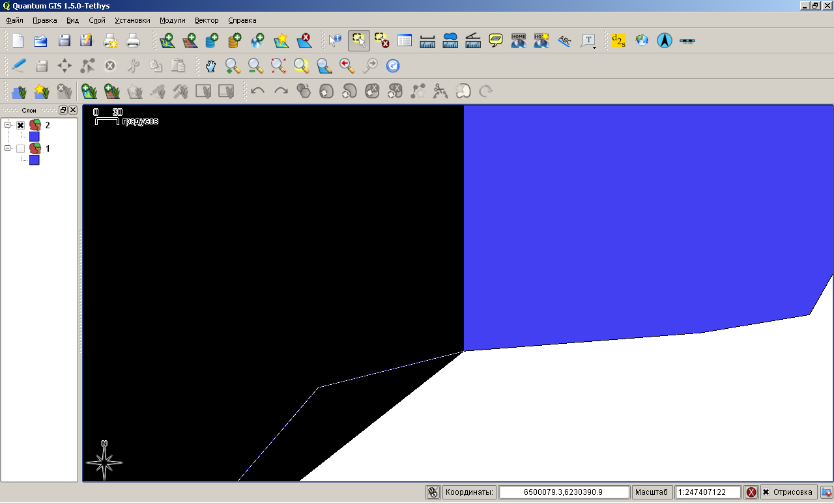Click the Масштаб scale input field
The height and width of the screenshot is (504, 834).
[709, 492]
